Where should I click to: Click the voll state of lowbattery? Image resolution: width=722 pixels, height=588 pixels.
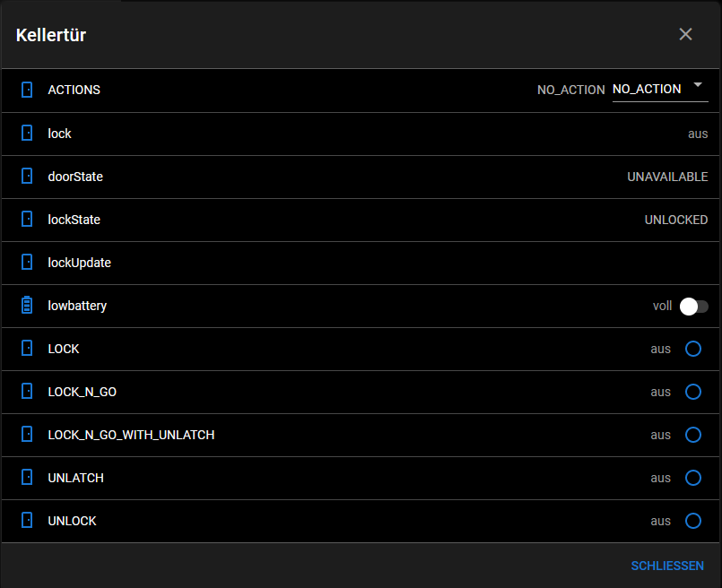pos(663,306)
